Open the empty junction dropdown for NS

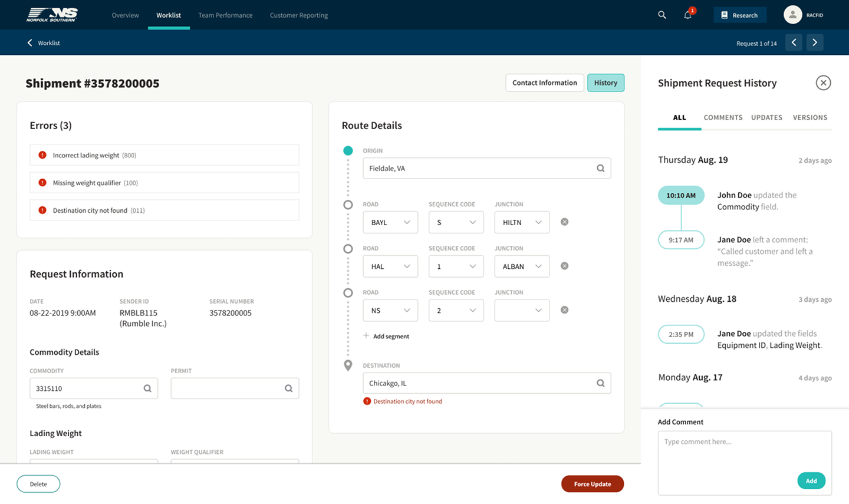(x=522, y=311)
